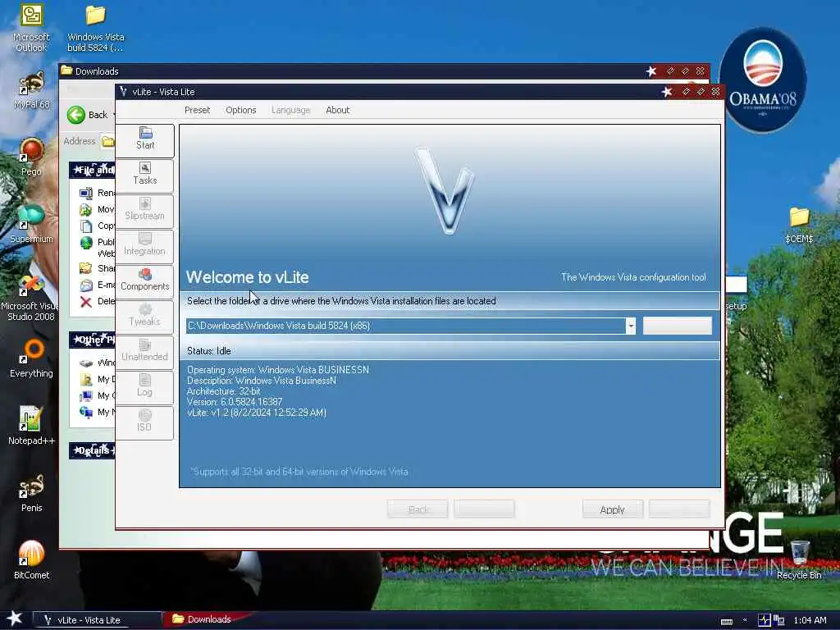
Task: Click the keyboard tray icon
Action: click(727, 621)
